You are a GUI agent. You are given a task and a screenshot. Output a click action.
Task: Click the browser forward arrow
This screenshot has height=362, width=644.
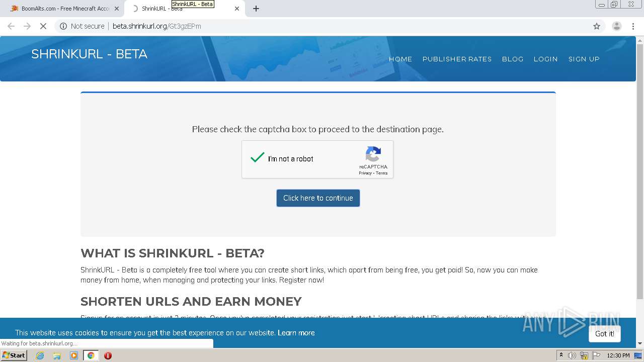[x=27, y=26]
